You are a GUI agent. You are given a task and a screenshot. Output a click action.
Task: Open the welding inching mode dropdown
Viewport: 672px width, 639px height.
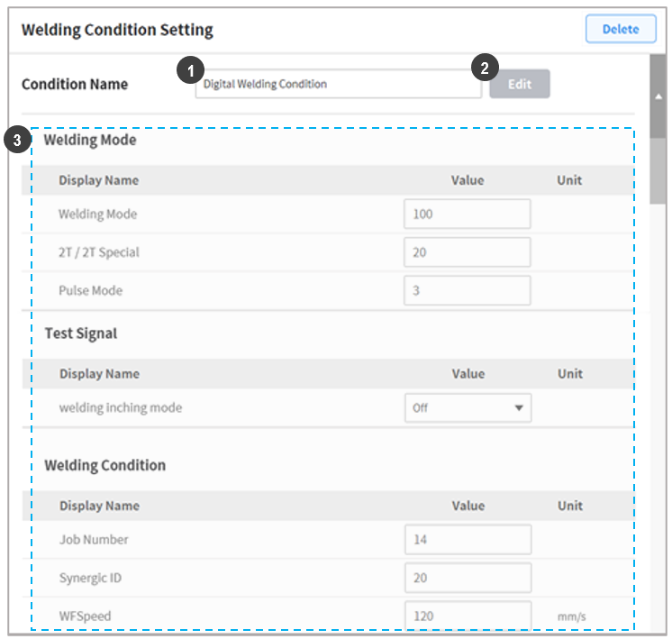point(468,407)
